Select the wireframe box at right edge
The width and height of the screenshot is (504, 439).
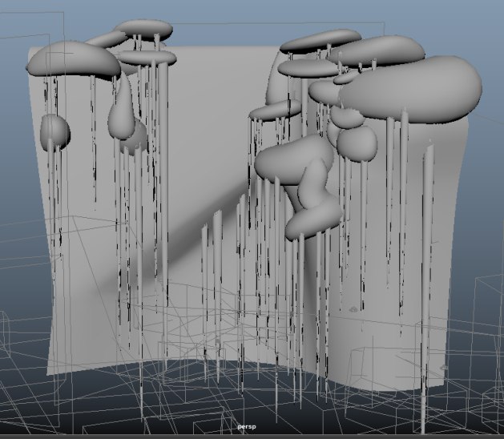(x=486, y=320)
